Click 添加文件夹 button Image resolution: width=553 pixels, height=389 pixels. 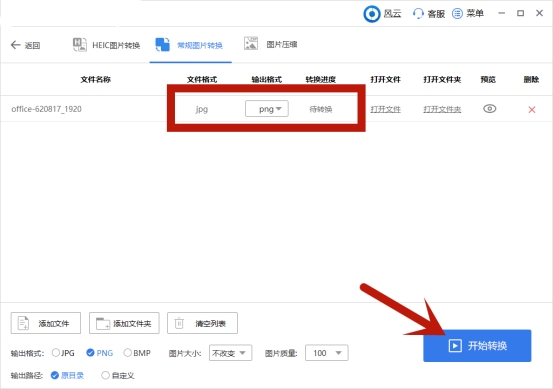(x=124, y=323)
